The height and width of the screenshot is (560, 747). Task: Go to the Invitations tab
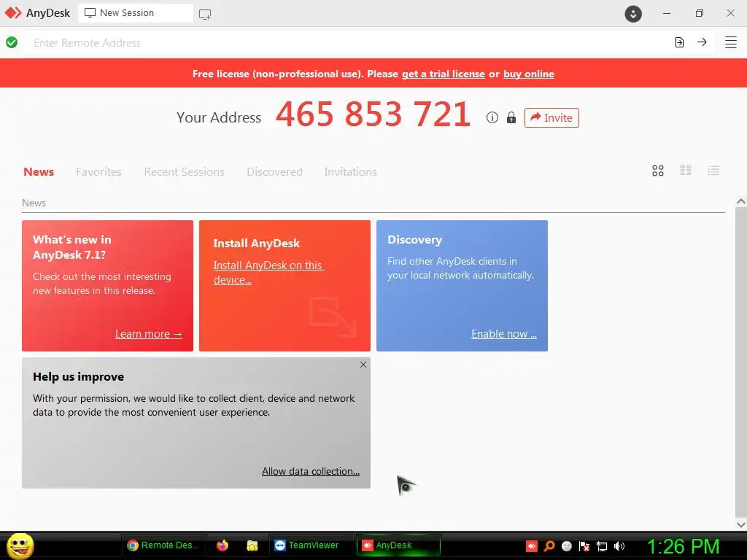[x=351, y=172]
